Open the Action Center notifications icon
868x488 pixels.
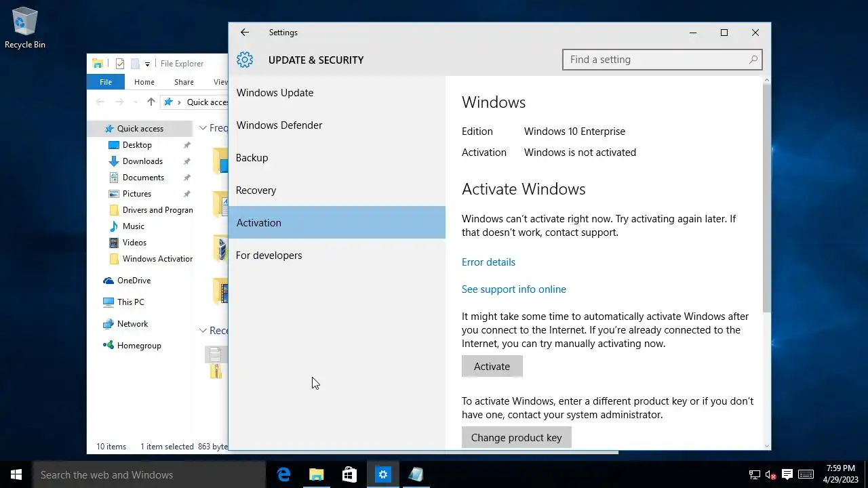coord(787,474)
